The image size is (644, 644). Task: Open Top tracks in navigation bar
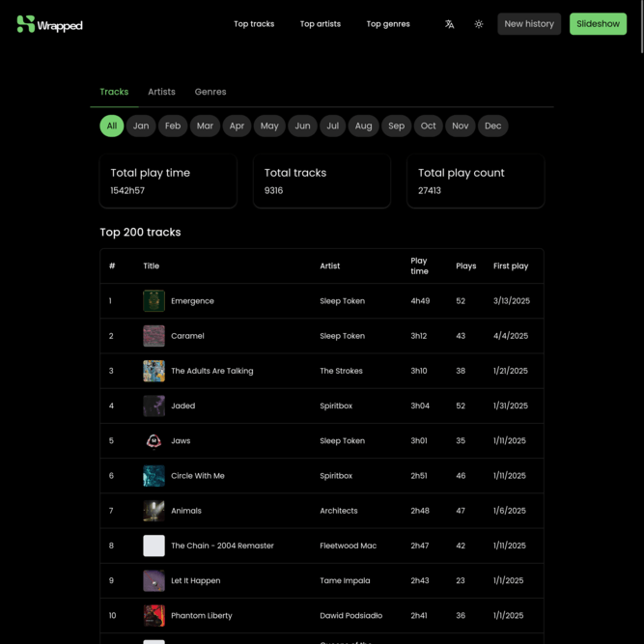(254, 24)
